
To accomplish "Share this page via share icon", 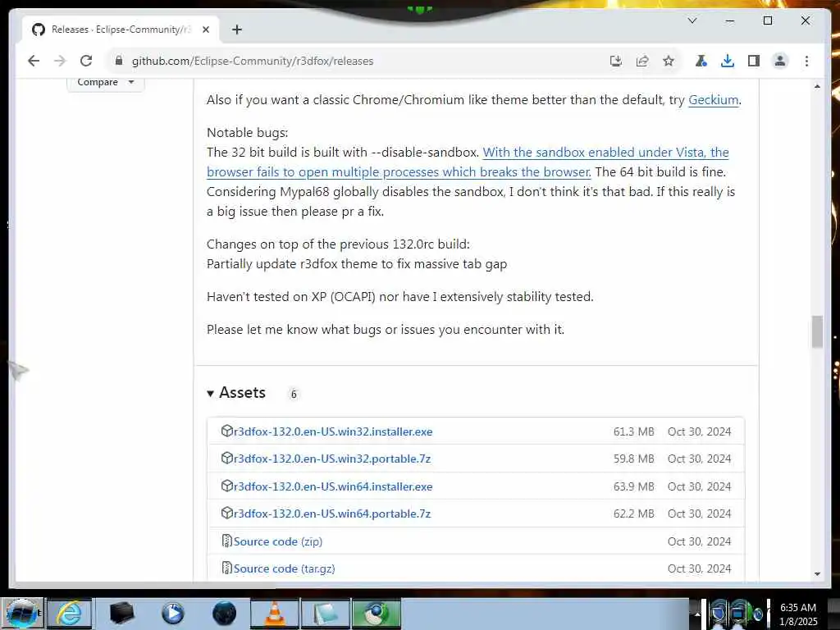I will [642, 61].
